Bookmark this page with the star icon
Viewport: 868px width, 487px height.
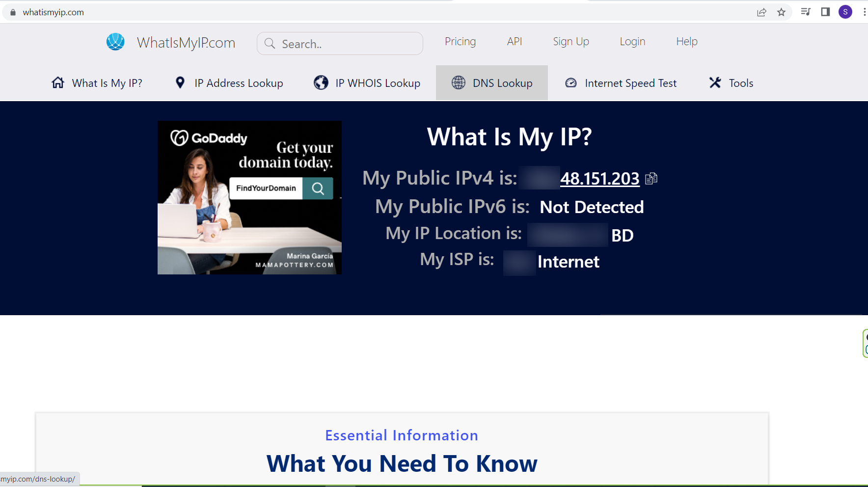(x=781, y=12)
